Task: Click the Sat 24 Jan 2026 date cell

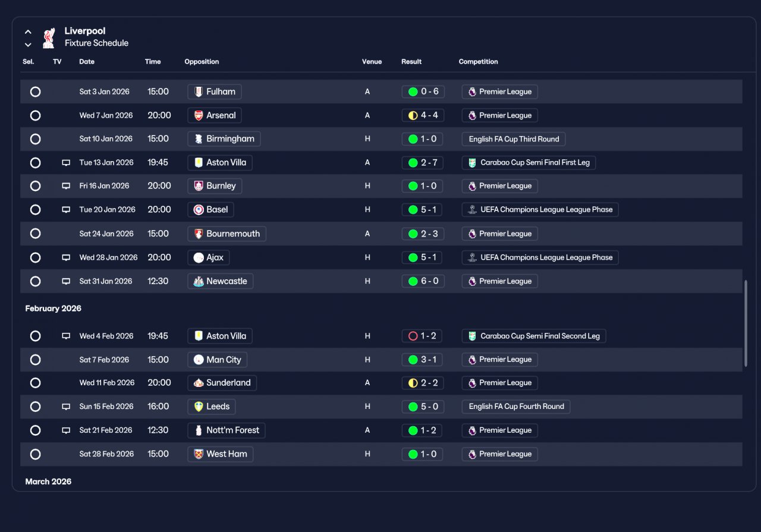Action: click(x=106, y=234)
